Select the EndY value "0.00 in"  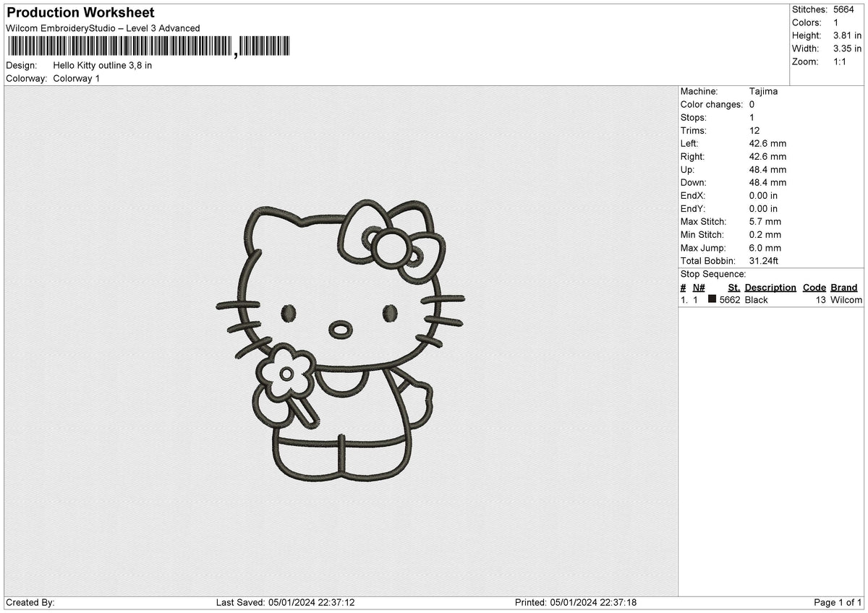pyautogui.click(x=764, y=208)
